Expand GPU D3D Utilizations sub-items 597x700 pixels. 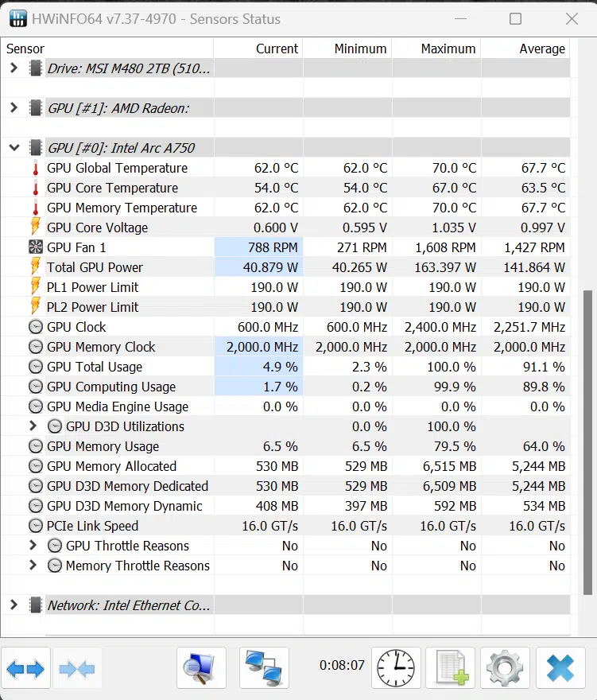coord(33,426)
